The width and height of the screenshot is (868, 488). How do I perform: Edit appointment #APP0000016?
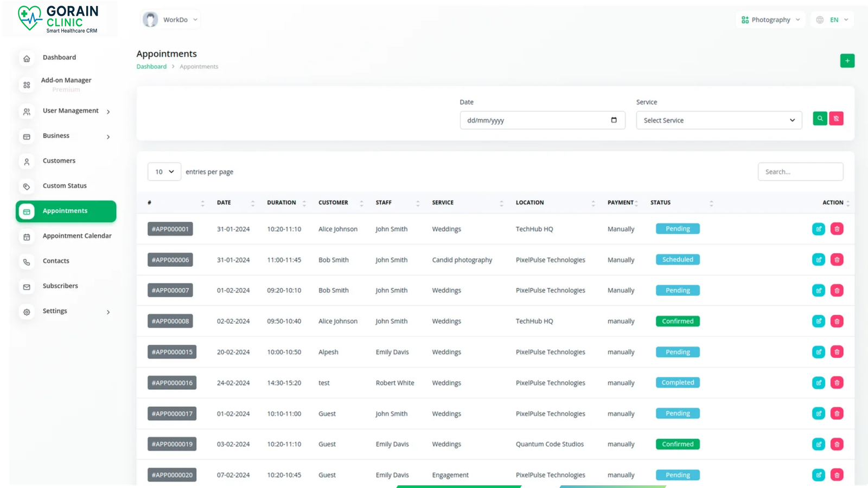tap(818, 383)
